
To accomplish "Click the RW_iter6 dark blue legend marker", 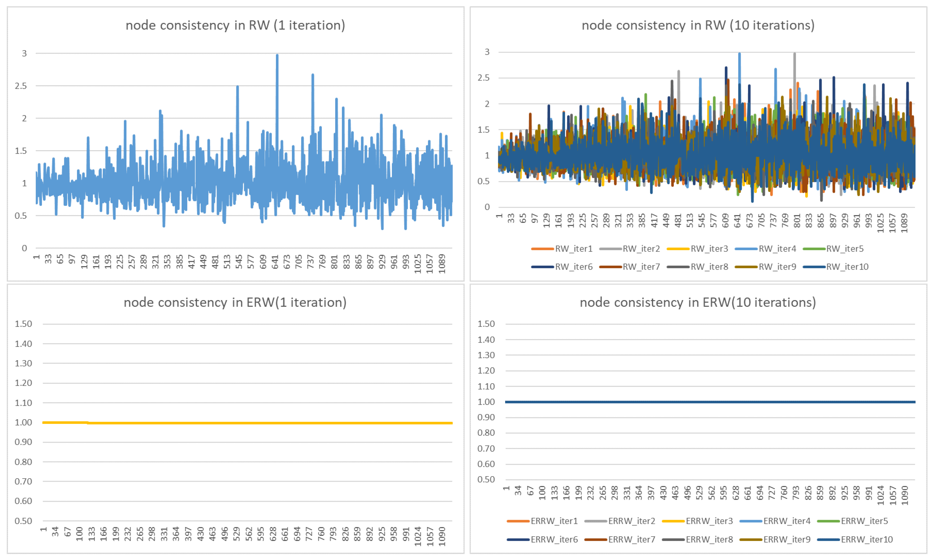I will 543,267.
